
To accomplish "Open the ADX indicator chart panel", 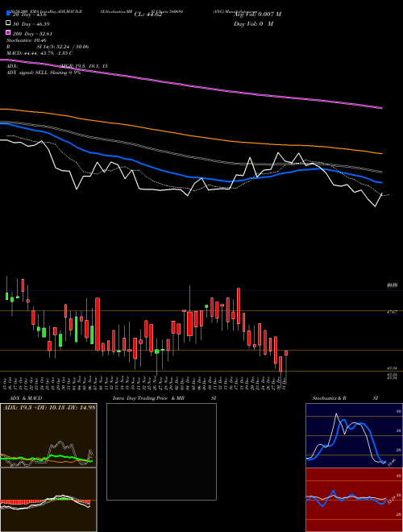I will (x=48, y=435).
